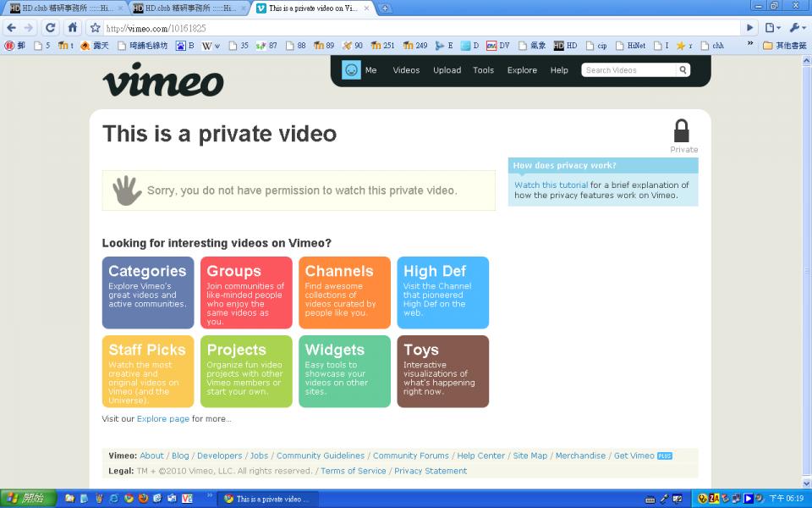This screenshot has width=812, height=508.
Task: Click the Search Videos field
Action: 628,70
